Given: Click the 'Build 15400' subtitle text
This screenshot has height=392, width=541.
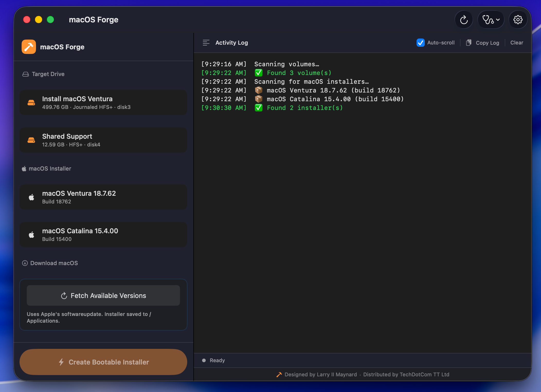Looking at the screenshot, I should pyautogui.click(x=57, y=239).
